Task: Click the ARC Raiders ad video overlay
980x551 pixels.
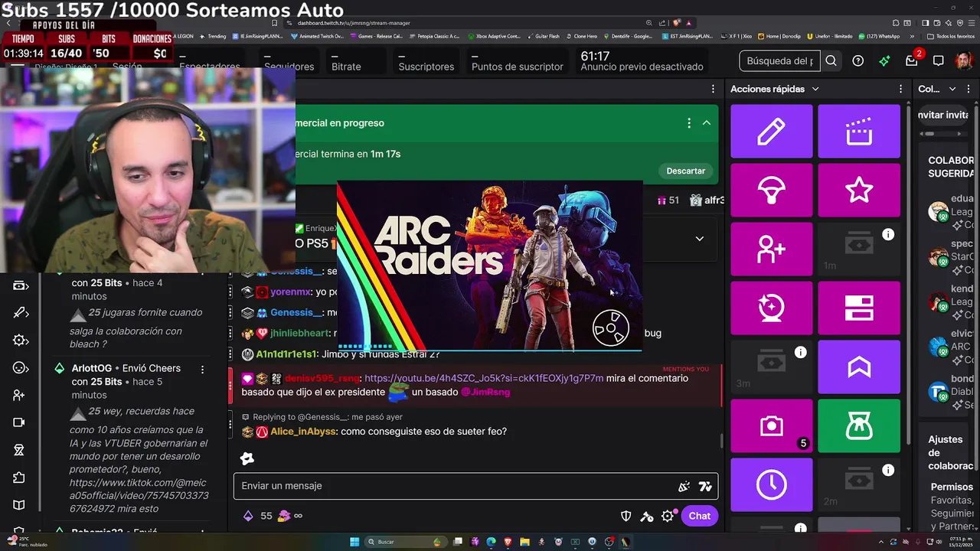Action: 489,266
